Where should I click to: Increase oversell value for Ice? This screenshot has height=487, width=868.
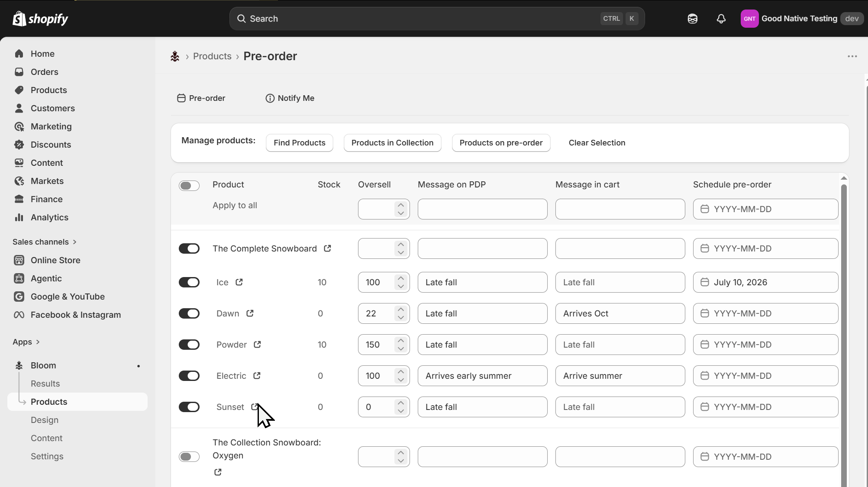pos(401,278)
